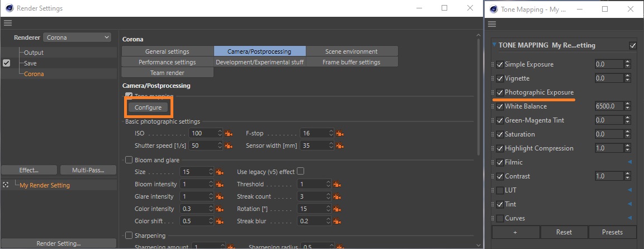Uncheck Vignette operator

tap(500, 78)
